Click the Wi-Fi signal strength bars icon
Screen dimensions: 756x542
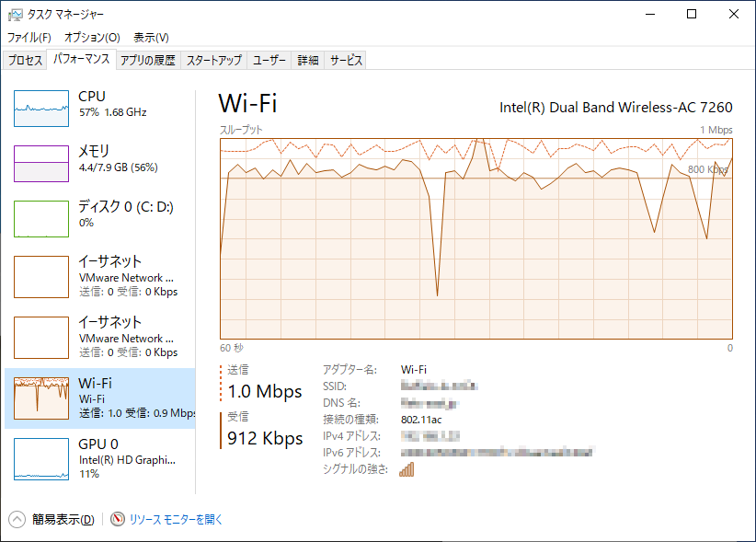[407, 469]
